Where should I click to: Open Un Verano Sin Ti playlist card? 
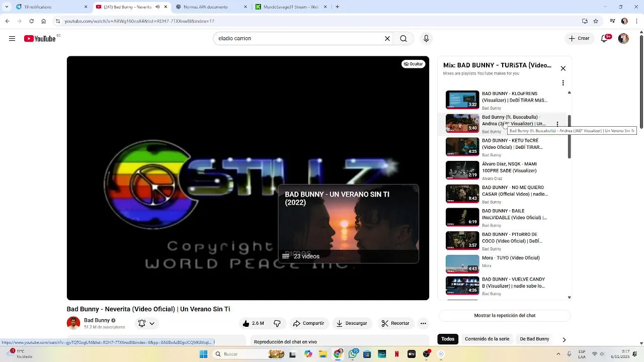(x=348, y=224)
